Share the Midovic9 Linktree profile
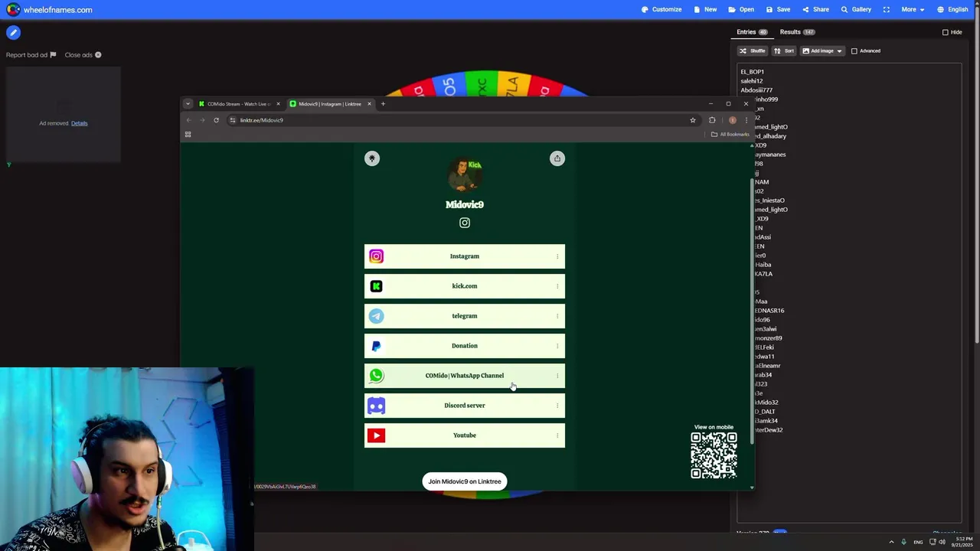 pos(557,158)
